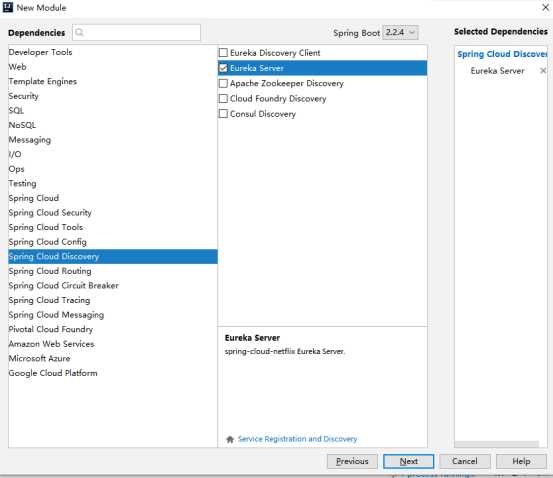
Task: Click the IntelliJ logo in the title bar
Action: tap(7, 7)
